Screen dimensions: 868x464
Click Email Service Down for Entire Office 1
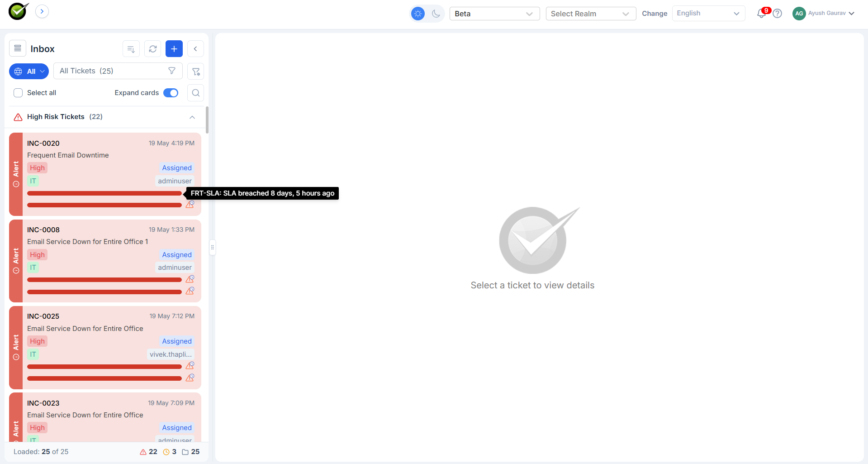88,242
